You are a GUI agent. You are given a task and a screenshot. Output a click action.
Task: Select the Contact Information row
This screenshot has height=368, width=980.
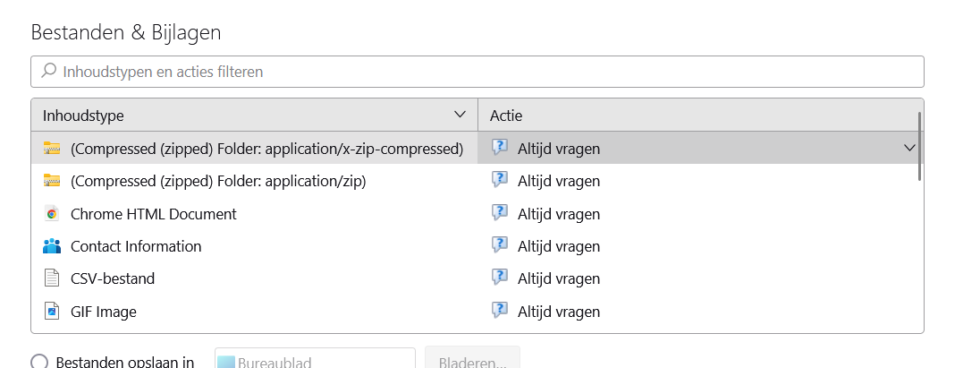[x=136, y=246]
